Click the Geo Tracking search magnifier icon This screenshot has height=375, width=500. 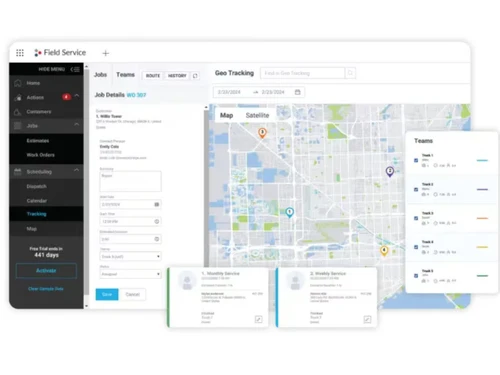click(350, 73)
